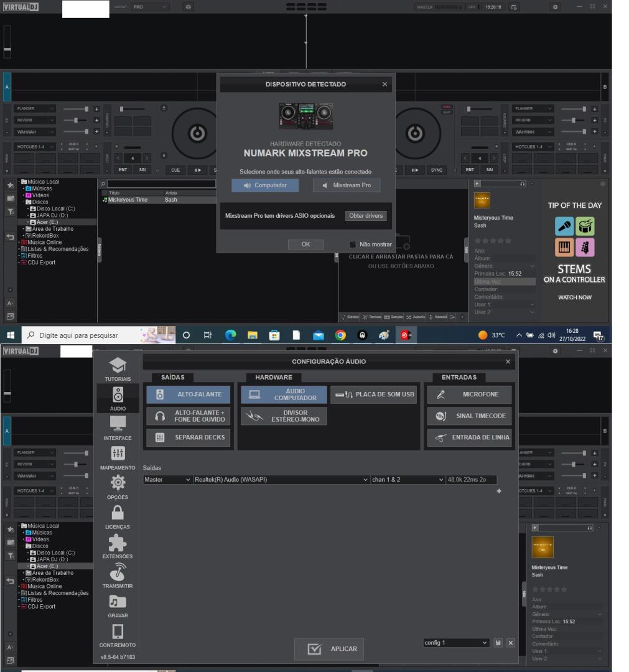
Task: Click left deck CUE button, top window
Action: tap(175, 170)
